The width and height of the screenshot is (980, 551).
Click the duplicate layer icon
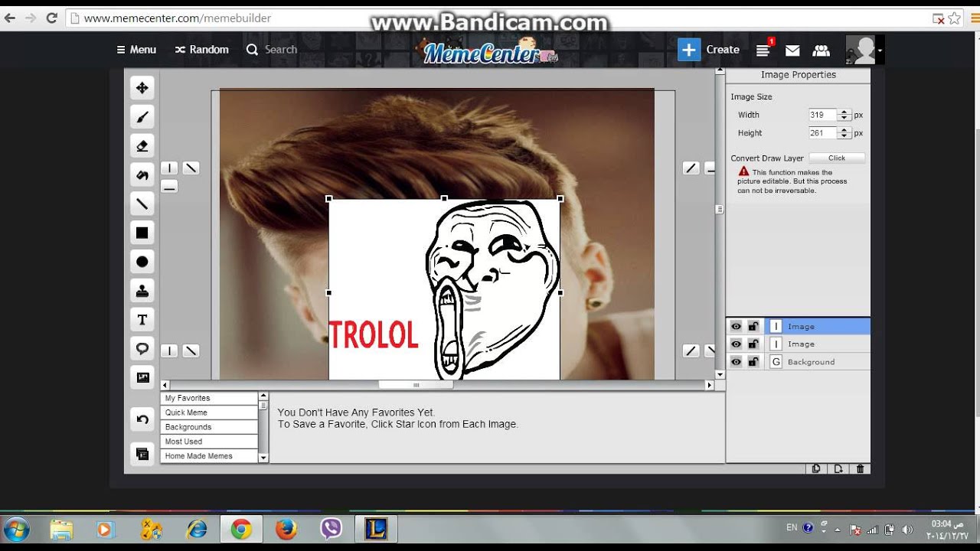[x=816, y=469]
